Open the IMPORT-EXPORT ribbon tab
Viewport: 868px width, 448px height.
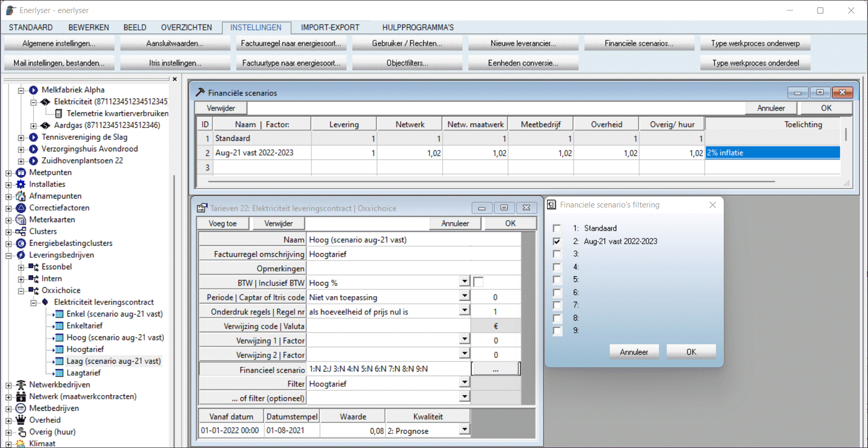point(330,28)
